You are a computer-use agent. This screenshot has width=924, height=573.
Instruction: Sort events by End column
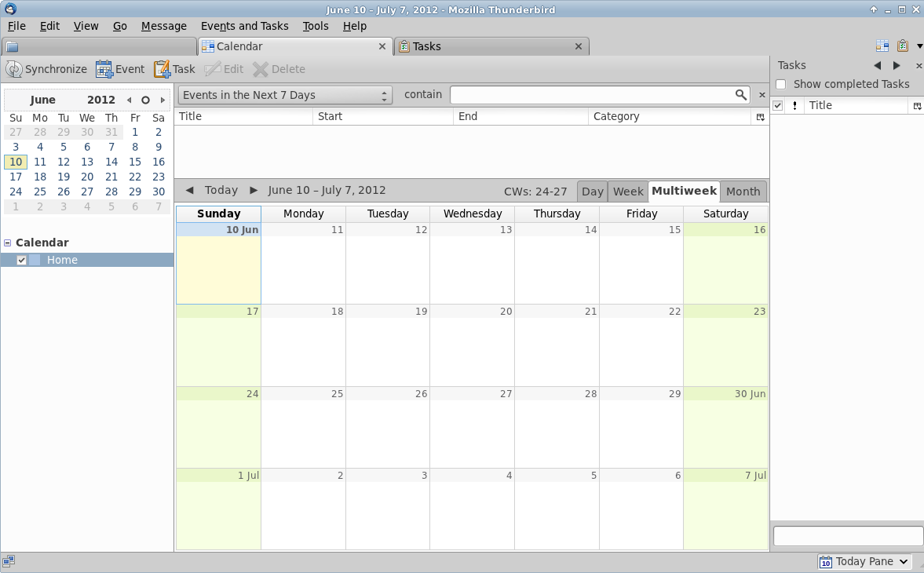tap(521, 117)
